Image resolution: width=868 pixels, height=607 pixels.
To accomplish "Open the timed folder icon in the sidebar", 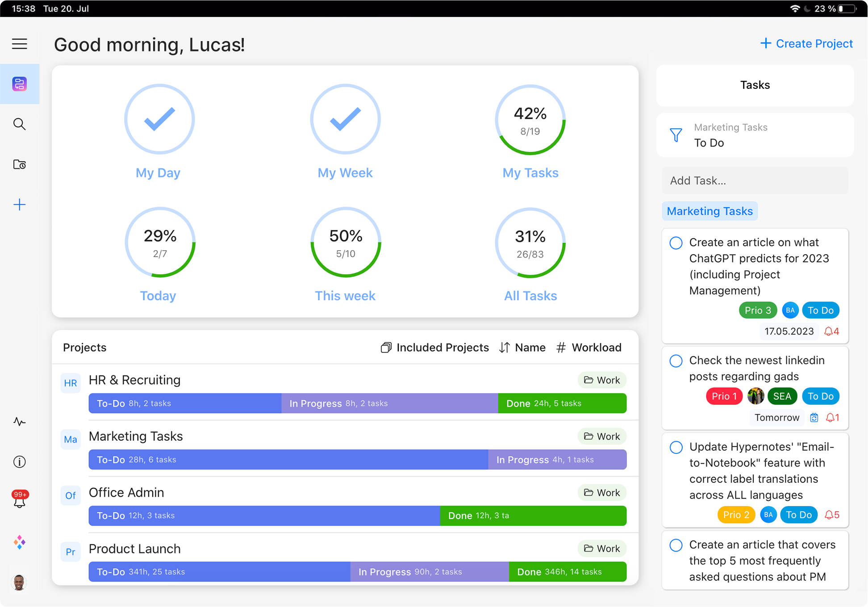I will pos(20,164).
